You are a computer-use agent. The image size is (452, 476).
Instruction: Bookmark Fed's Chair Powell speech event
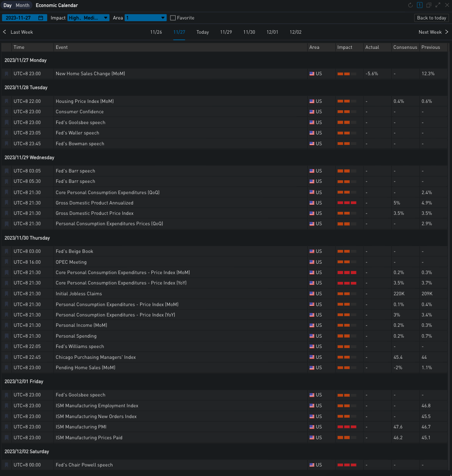pyautogui.click(x=6, y=465)
